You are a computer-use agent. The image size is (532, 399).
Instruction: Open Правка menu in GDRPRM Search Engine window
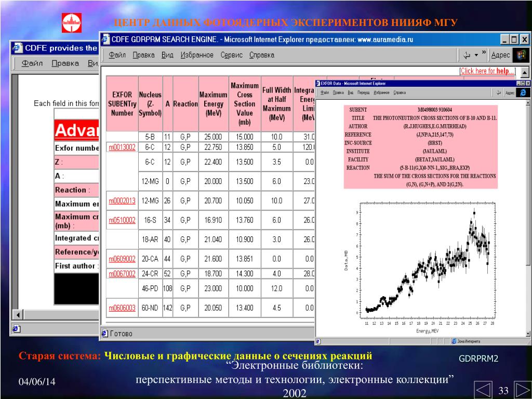[x=143, y=55]
